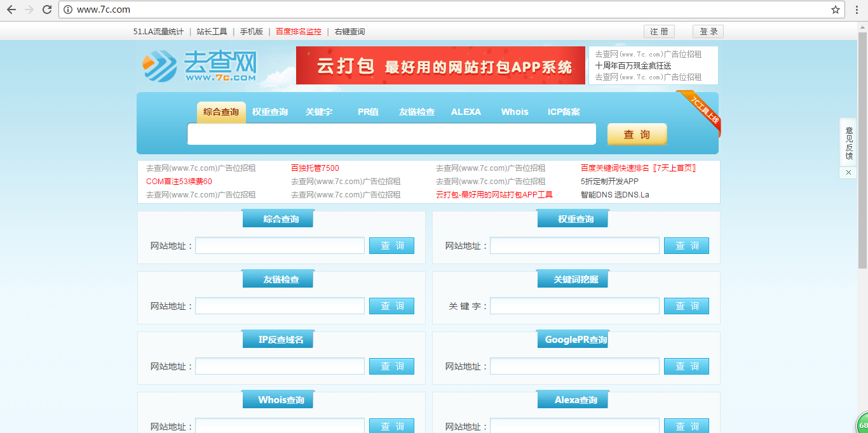Switch to the 友链检查 tab
This screenshot has width=868, height=433.
pyautogui.click(x=417, y=112)
